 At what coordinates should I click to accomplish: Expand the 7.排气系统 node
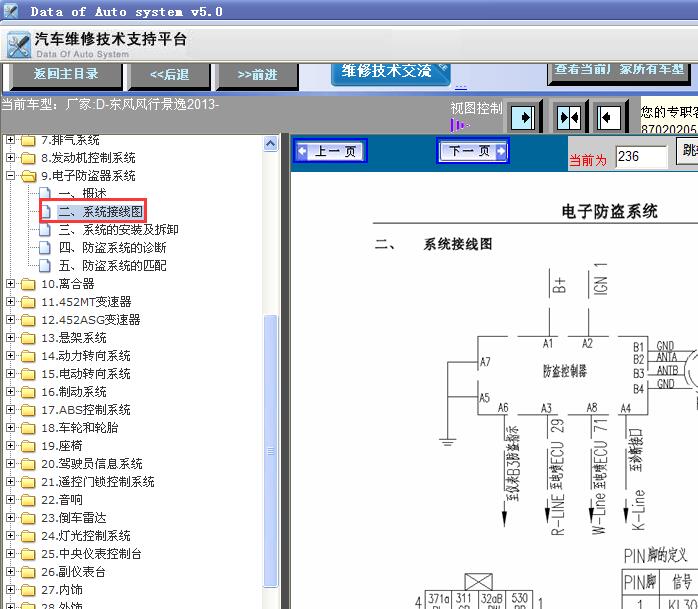10,140
